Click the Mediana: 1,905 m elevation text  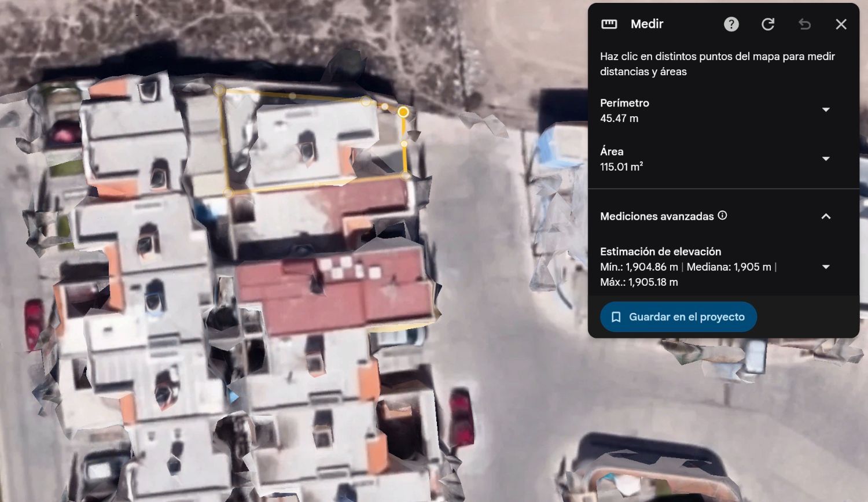[x=729, y=267]
